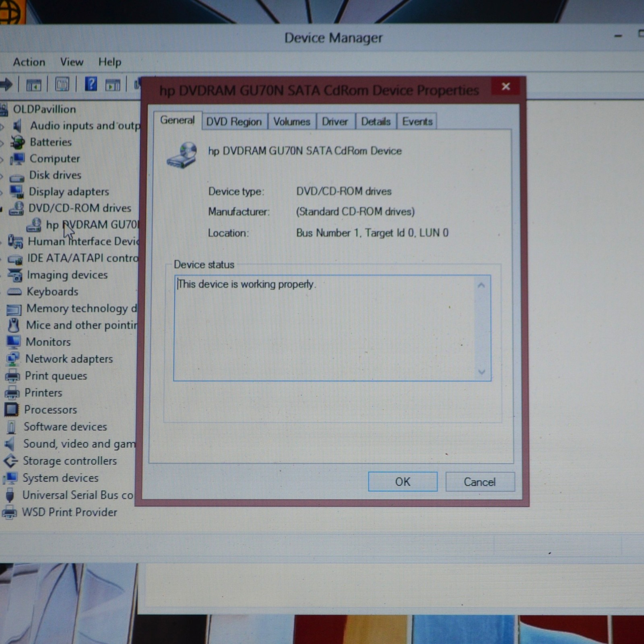Click the forward arrow toolbar icon

(6, 85)
